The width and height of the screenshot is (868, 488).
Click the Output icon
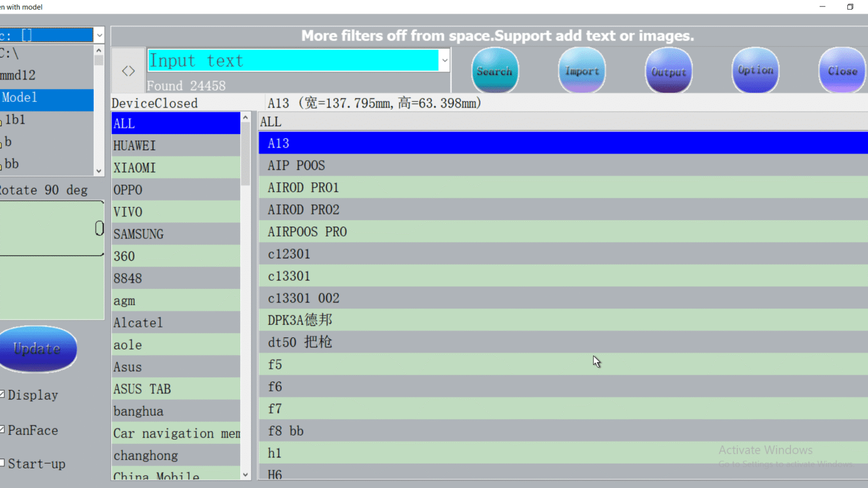[668, 70]
